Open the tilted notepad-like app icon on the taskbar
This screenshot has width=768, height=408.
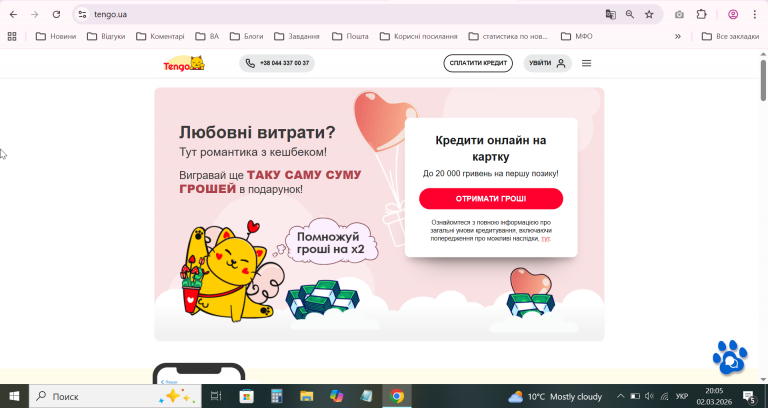pos(366,396)
